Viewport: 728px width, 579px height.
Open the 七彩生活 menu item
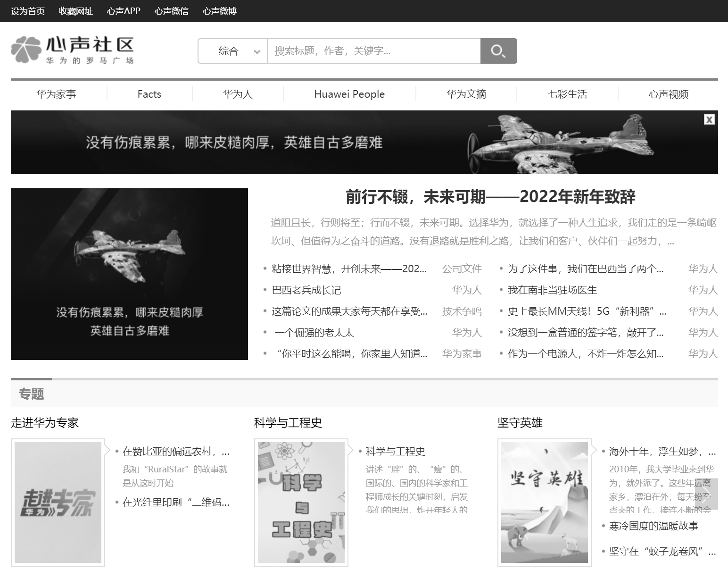567,94
